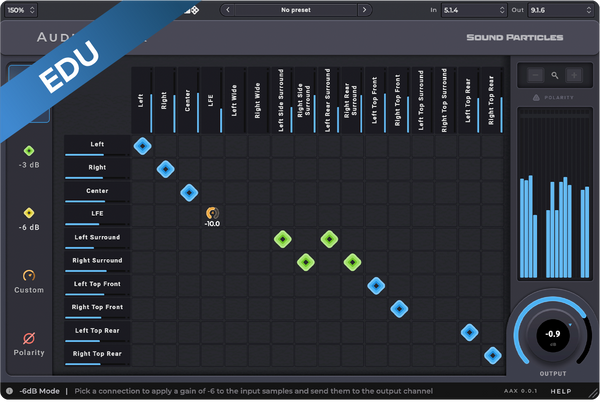Click the Left Top Surround column header
600x417 pixels.
pyautogui.click(x=421, y=100)
